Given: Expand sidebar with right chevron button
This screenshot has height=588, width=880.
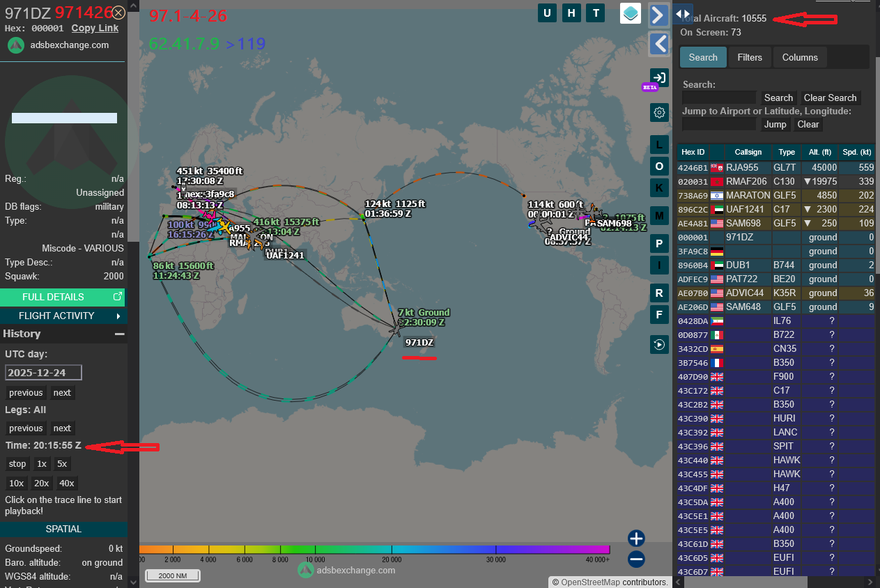Looking at the screenshot, I should pos(658,15).
